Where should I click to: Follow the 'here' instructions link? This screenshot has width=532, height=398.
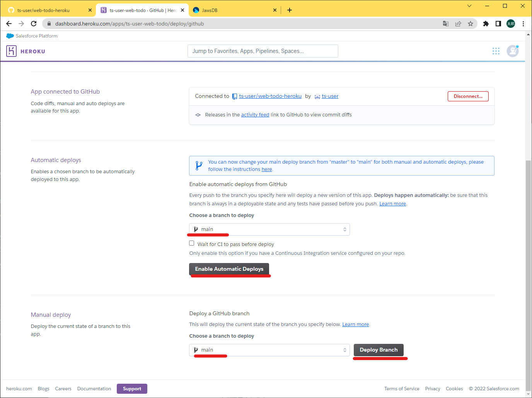[267, 169]
